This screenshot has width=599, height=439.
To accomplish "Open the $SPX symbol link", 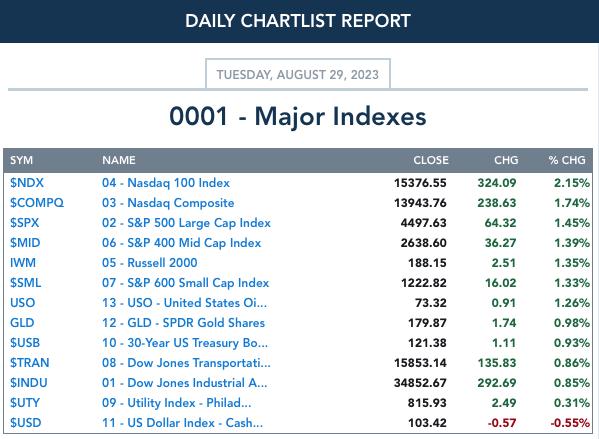I will (24, 223).
